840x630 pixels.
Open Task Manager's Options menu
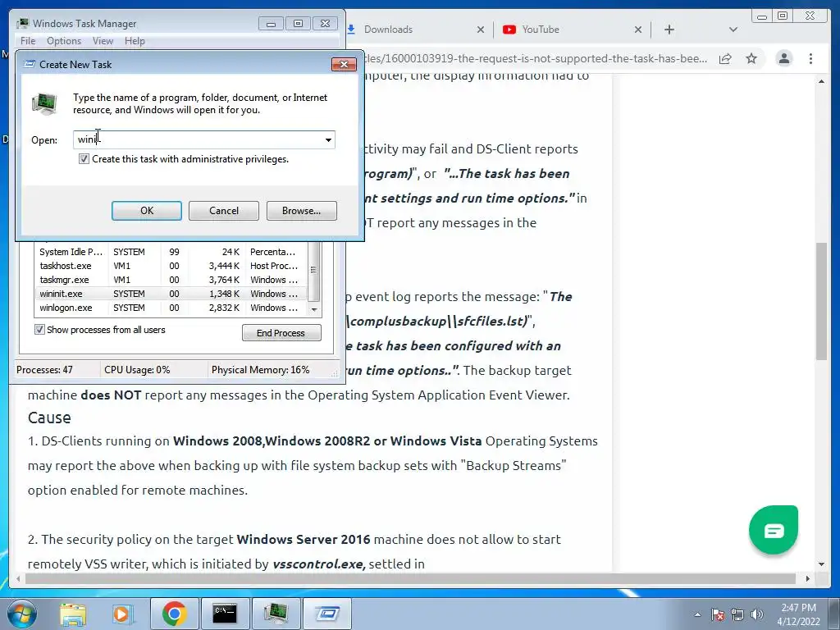click(x=64, y=41)
